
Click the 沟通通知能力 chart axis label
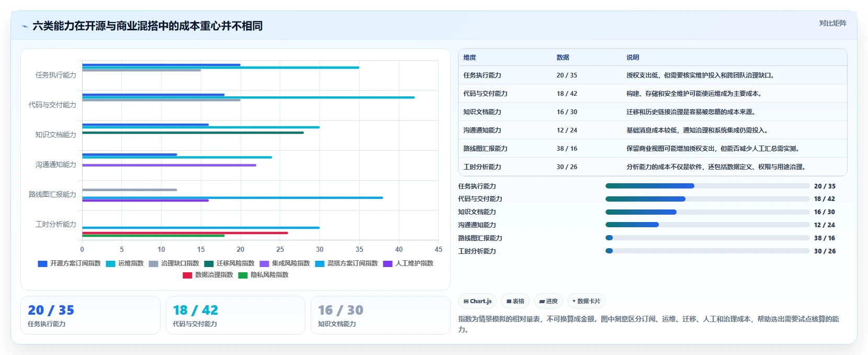pyautogui.click(x=55, y=164)
